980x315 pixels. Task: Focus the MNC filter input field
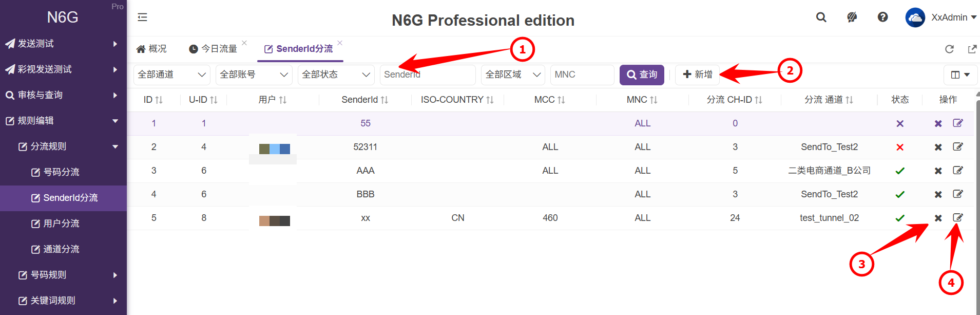click(x=582, y=75)
